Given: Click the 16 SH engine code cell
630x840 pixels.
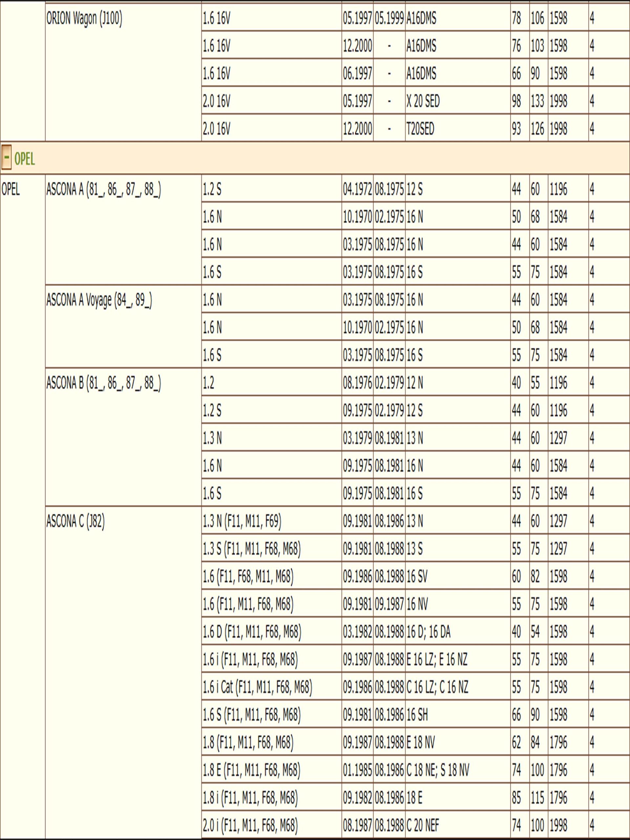Looking at the screenshot, I should (x=417, y=715).
